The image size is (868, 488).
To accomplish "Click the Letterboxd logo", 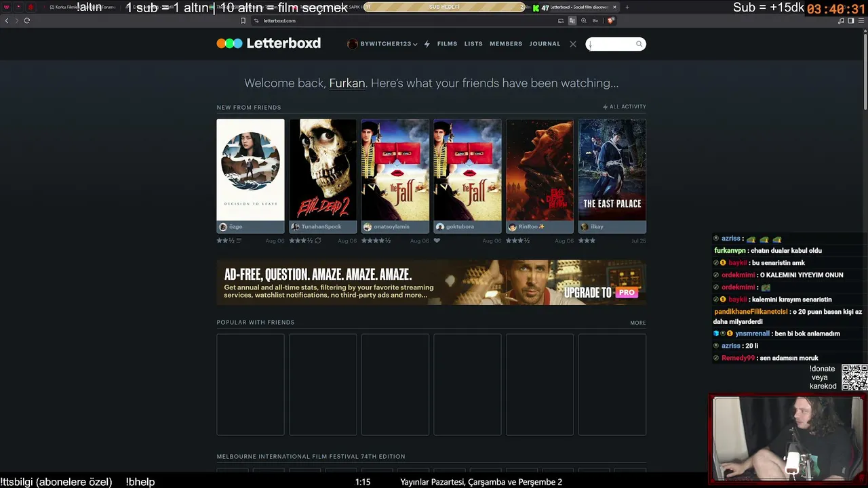I will click(269, 43).
